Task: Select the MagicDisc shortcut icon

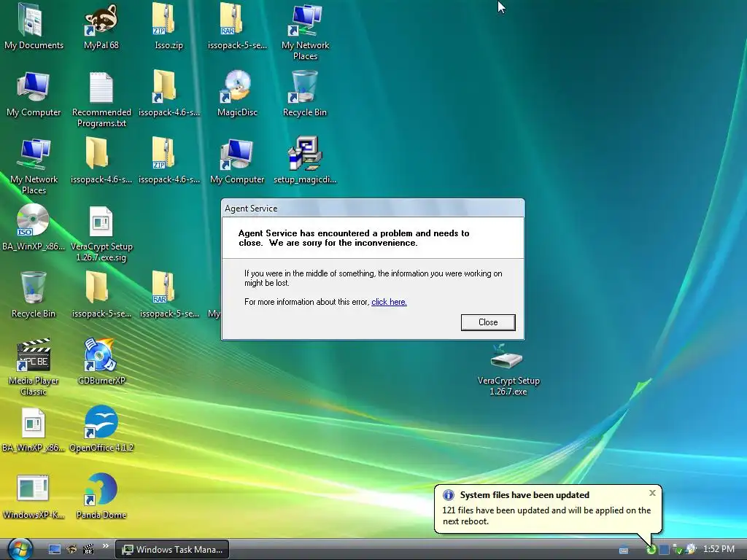Action: [x=237, y=94]
